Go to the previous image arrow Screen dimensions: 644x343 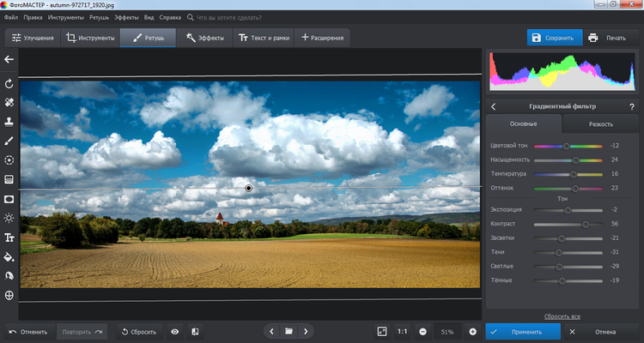[x=272, y=331]
